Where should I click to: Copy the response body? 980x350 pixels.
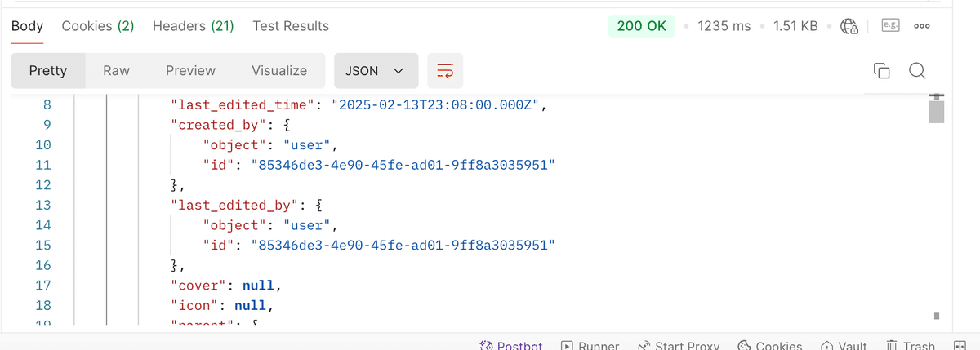[882, 71]
